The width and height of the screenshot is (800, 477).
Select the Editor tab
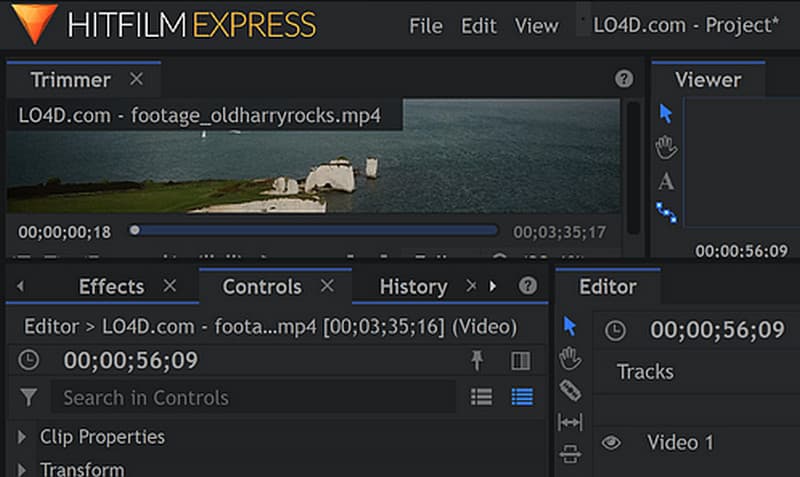coord(608,287)
